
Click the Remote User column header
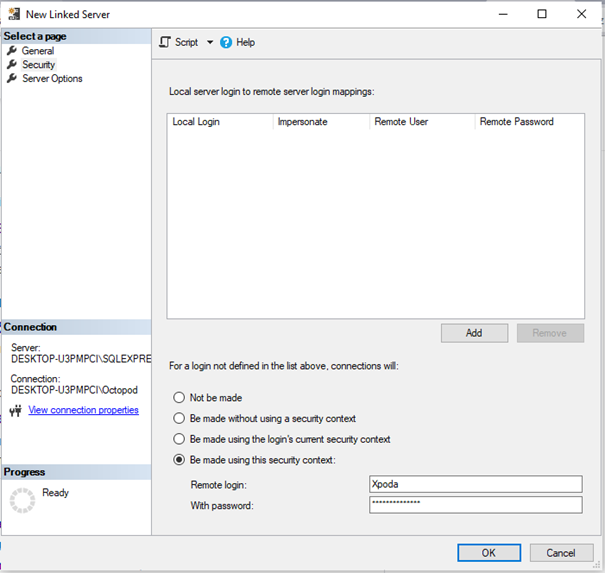422,122
